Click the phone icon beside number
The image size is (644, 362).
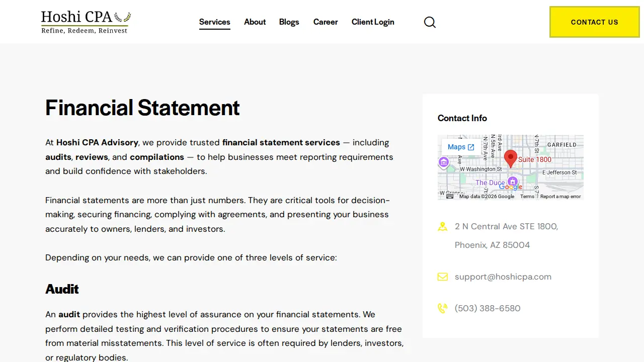coord(442,308)
